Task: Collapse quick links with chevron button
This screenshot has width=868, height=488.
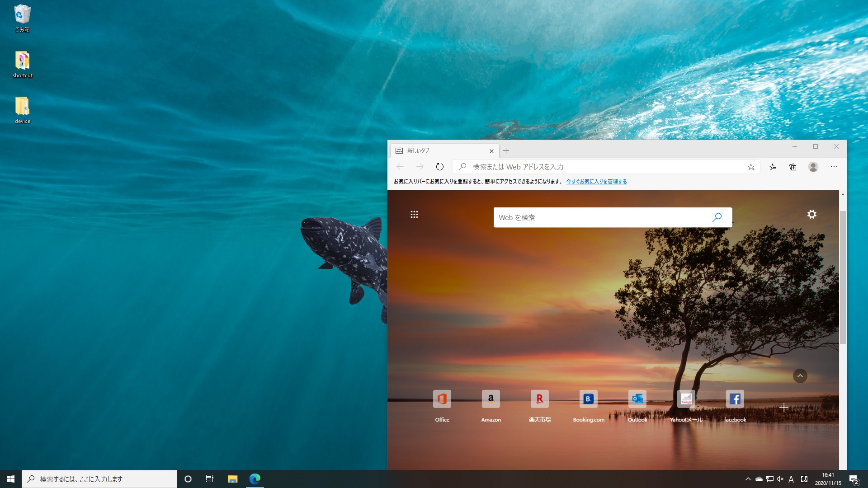Action: [x=800, y=376]
